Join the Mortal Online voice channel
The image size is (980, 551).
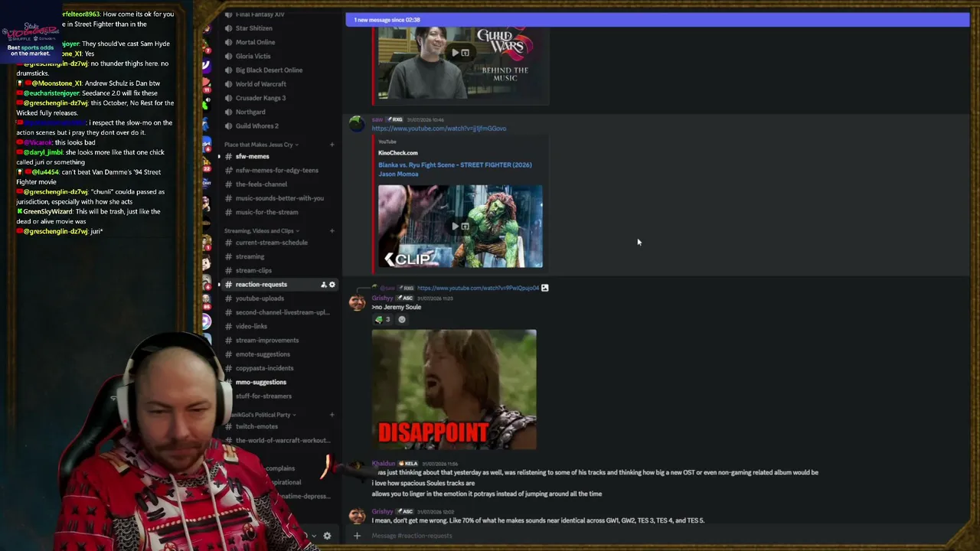point(255,42)
